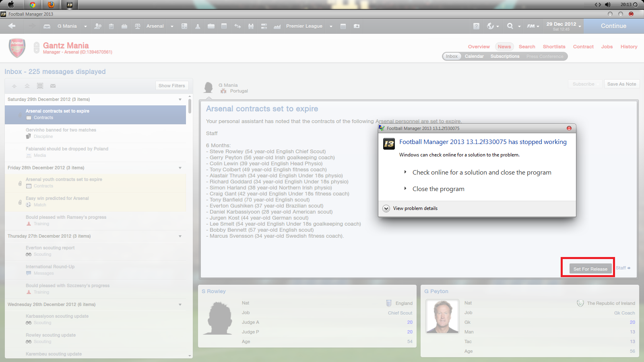
Task: Close the crash dialog with red button
Action: point(569,128)
